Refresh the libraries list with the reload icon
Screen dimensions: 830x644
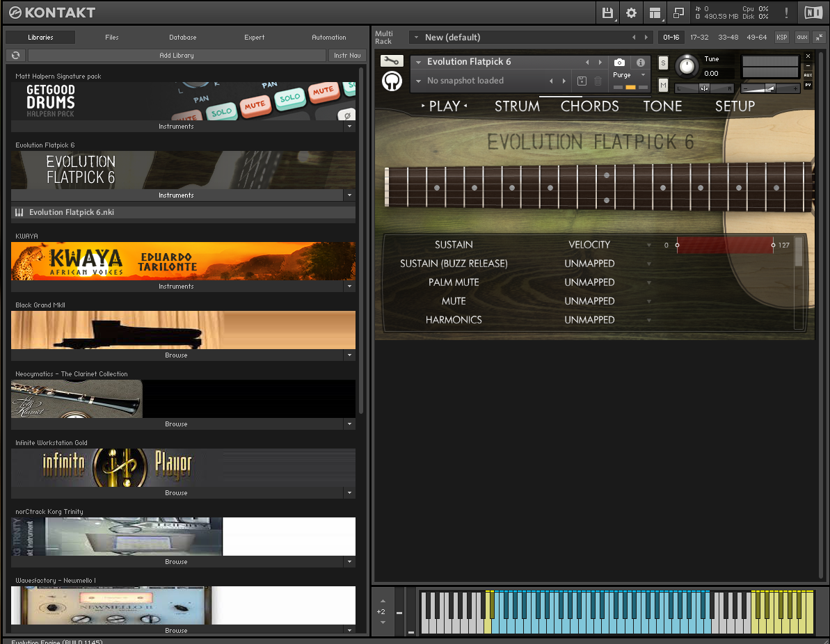(16, 55)
